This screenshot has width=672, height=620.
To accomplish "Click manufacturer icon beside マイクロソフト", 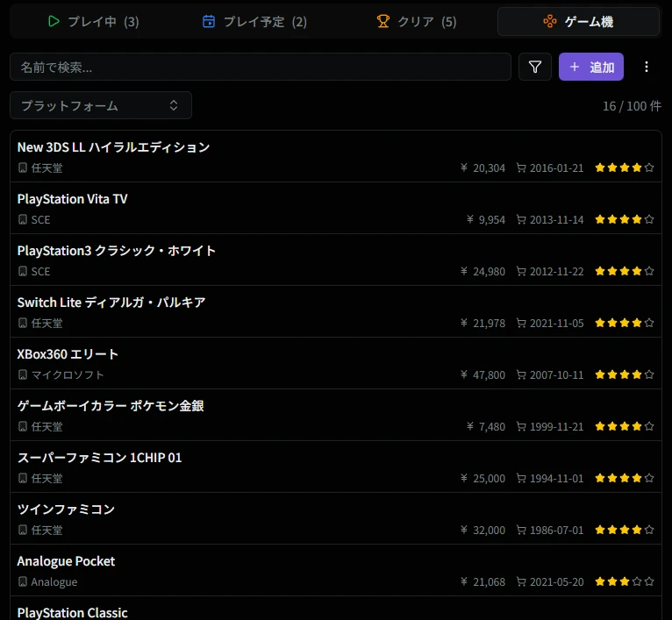I will 23,374.
